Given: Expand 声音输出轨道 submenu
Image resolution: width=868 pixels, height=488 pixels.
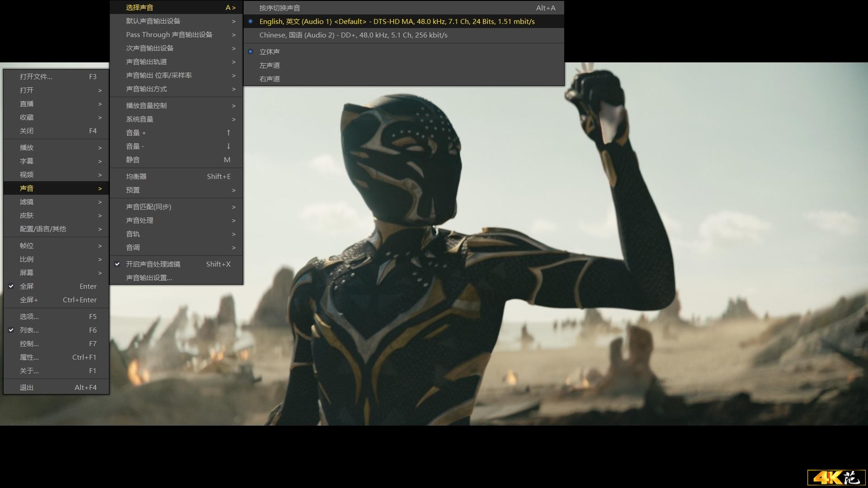Looking at the screenshot, I should [176, 61].
